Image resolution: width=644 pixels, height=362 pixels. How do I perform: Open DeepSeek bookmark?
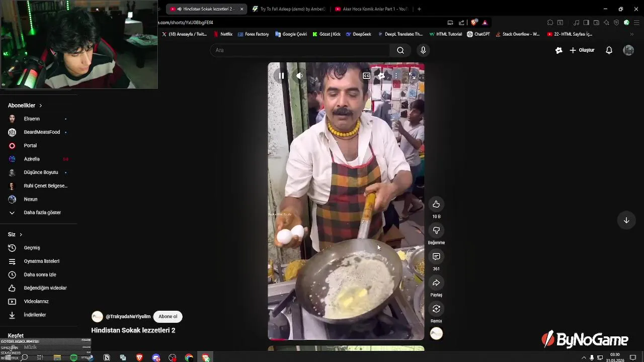click(358, 34)
